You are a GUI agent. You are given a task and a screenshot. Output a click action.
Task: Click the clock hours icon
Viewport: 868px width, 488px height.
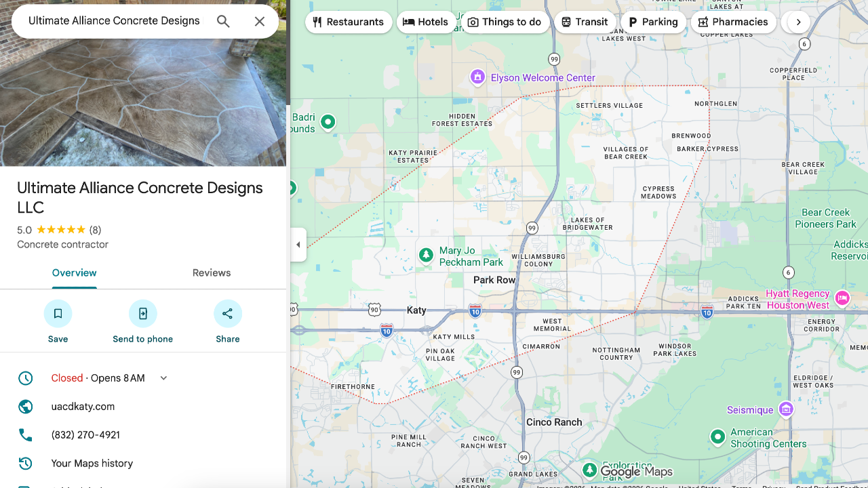pos(26,378)
